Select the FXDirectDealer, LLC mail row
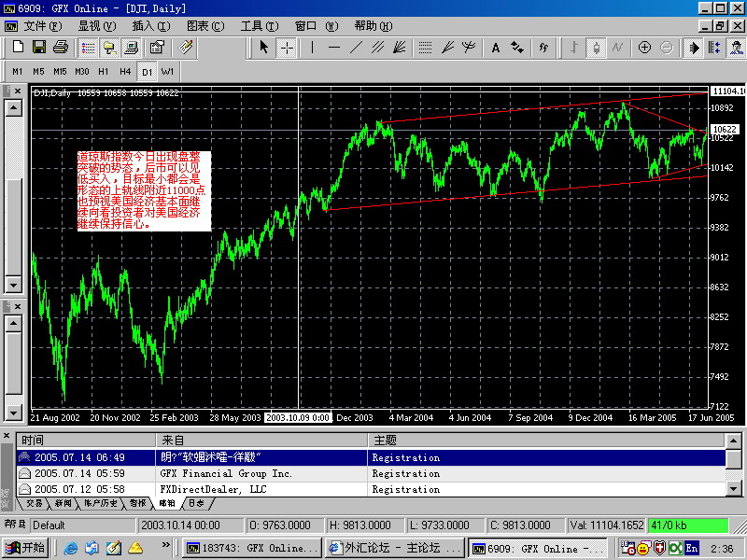 point(371,489)
